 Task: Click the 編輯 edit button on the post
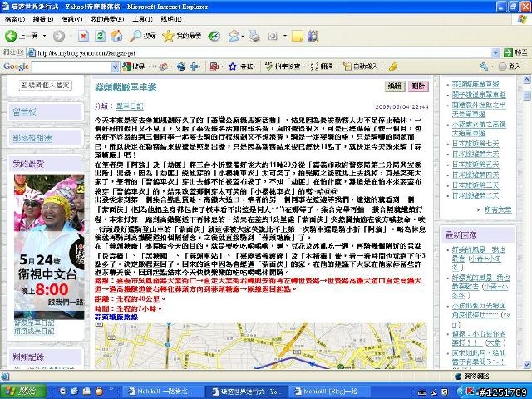[395, 86]
